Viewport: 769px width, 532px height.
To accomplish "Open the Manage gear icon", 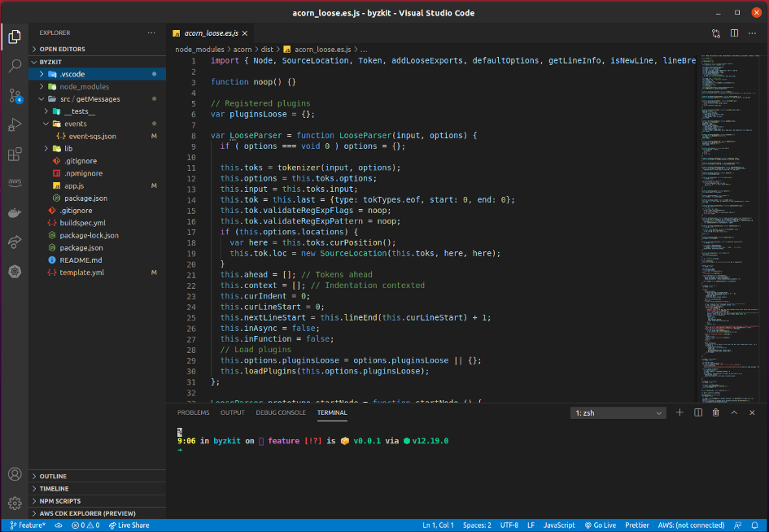I will [15, 503].
